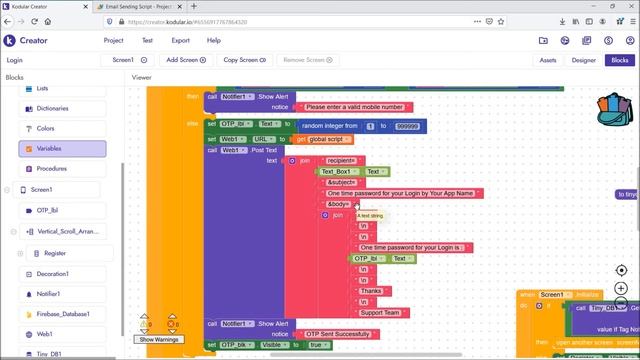Collapse the Vertical_Scroll_Arrangement tree node
640x360 pixels.
pos(13,231)
